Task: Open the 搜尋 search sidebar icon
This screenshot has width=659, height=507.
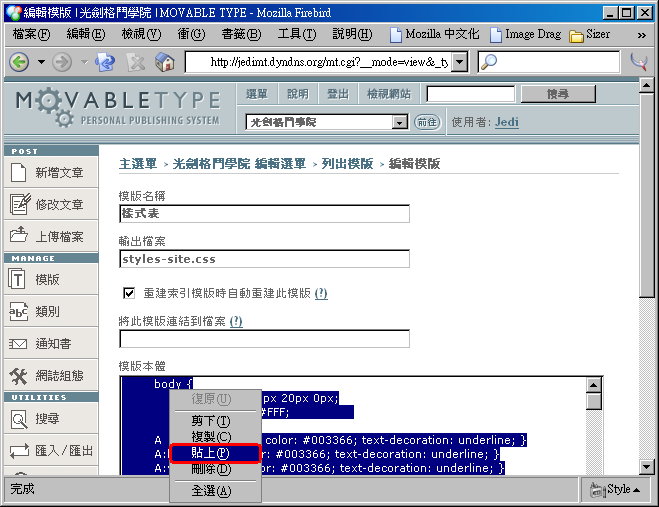Action: 18,419
